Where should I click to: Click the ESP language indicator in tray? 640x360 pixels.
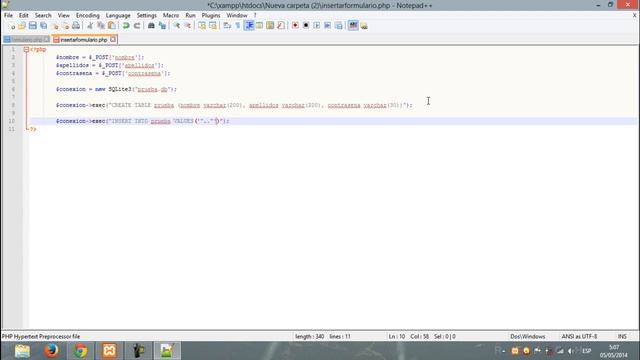tap(587, 351)
